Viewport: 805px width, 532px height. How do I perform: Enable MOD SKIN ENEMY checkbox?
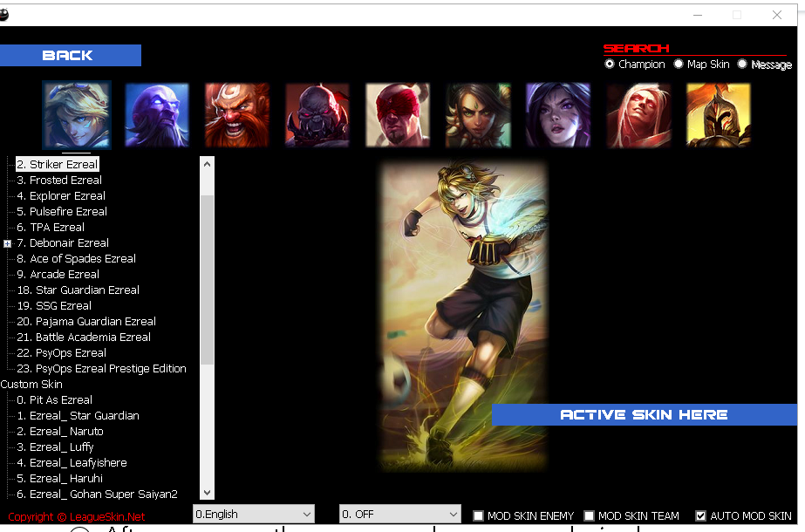[x=478, y=515]
